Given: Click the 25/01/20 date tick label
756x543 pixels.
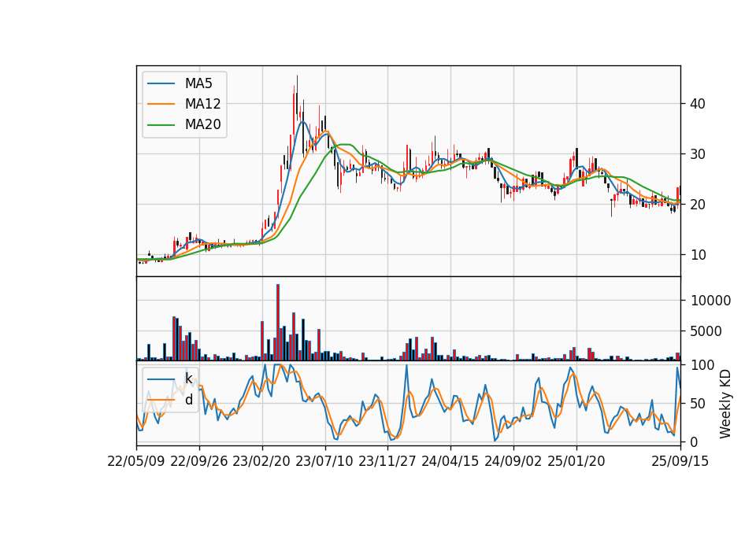Looking at the screenshot, I should [576, 461].
